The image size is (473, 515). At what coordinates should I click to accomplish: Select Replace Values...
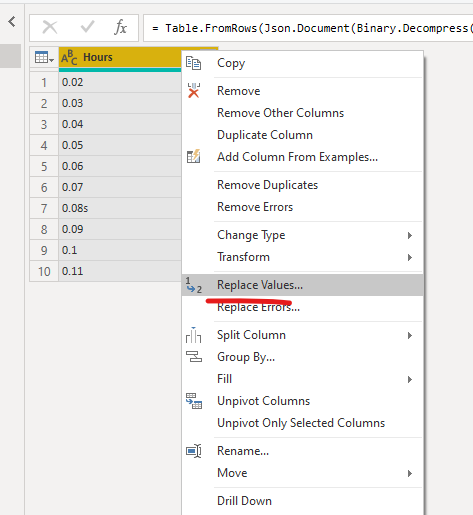[x=303, y=285]
